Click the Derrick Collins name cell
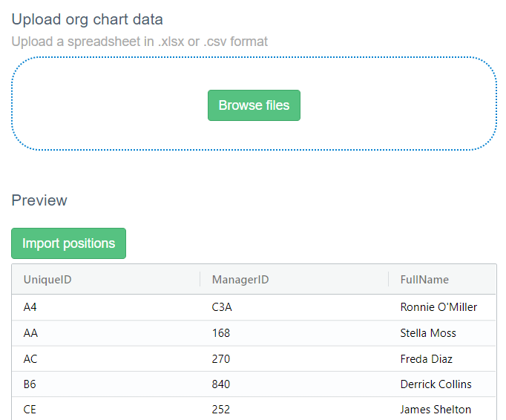Screen dimensions: 506x420 point(436,384)
